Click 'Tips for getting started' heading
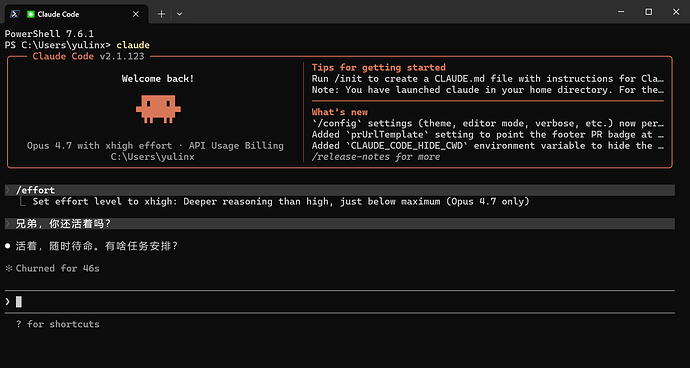This screenshot has width=690, height=368. [x=379, y=67]
